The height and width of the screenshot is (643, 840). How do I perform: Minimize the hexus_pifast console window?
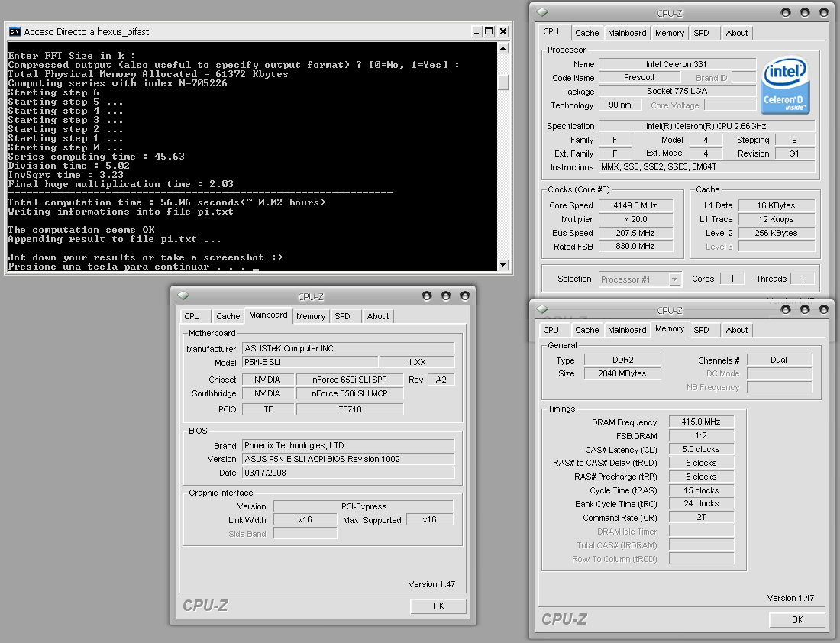pos(477,31)
